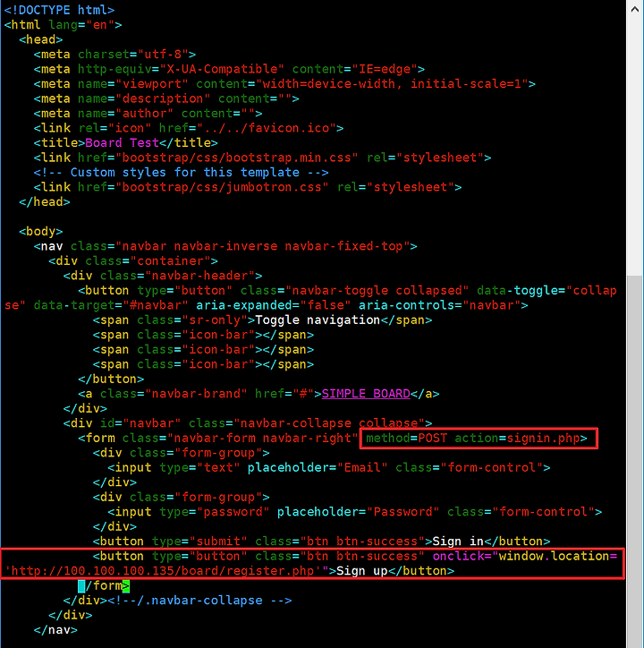Screen dimensions: 644x648
Task: Click the meta charset="utf-8" line
Action: (114, 54)
